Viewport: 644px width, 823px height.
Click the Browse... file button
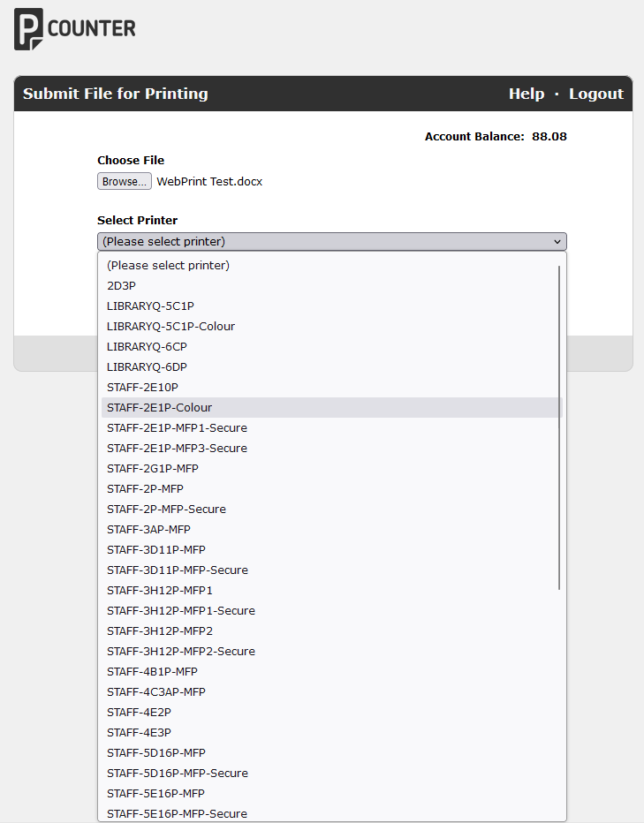coord(125,181)
